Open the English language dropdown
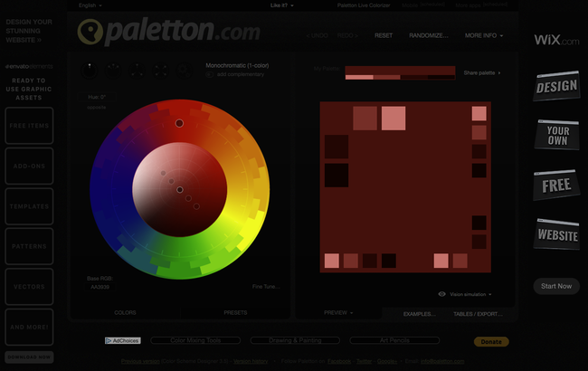 click(90, 5)
